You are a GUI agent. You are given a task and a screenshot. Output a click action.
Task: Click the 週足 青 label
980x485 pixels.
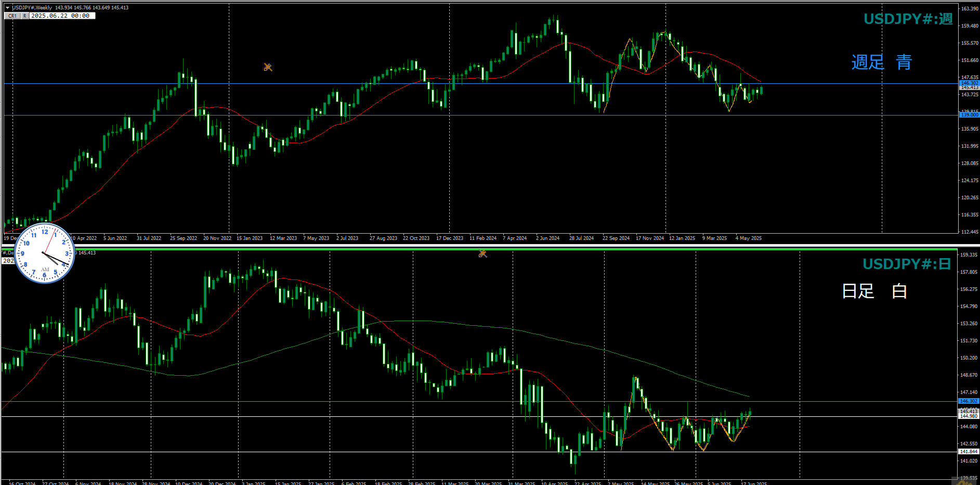(882, 62)
